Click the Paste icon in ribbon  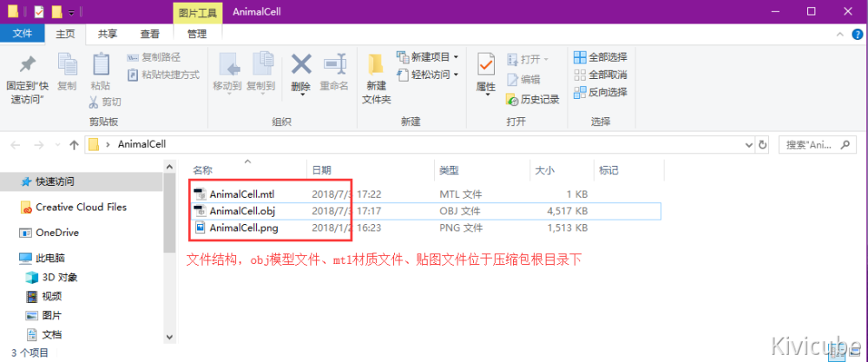tap(100, 66)
